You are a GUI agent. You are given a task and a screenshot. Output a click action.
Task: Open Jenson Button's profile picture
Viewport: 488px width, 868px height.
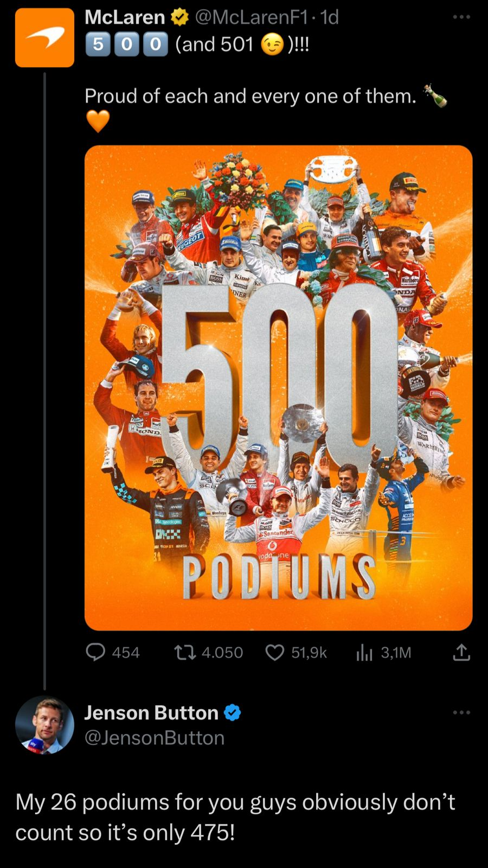(x=44, y=725)
